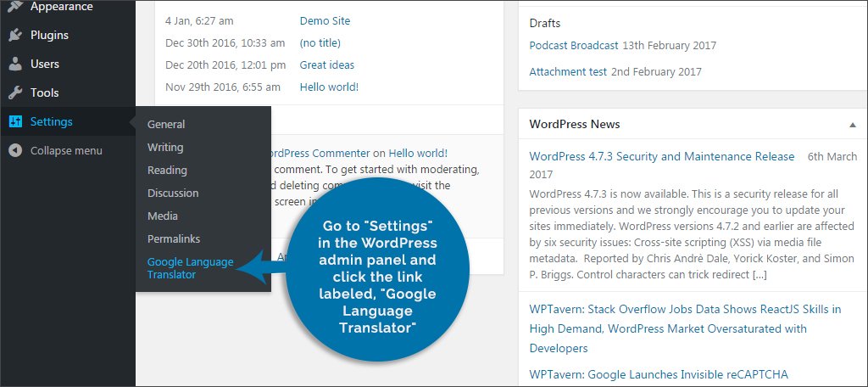Click the 'Nov 29th 2016, 6:55 am' timestamp
Screen dimensions: 868x387
click(x=223, y=87)
